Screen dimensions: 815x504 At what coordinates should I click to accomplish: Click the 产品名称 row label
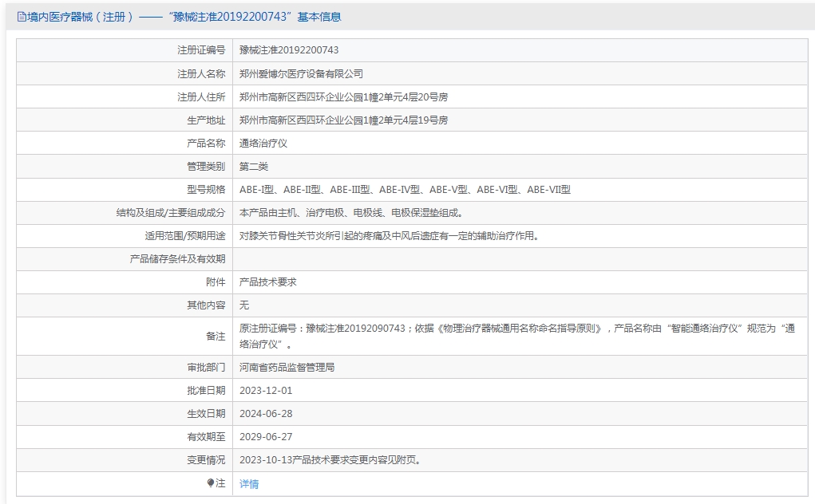(207, 144)
